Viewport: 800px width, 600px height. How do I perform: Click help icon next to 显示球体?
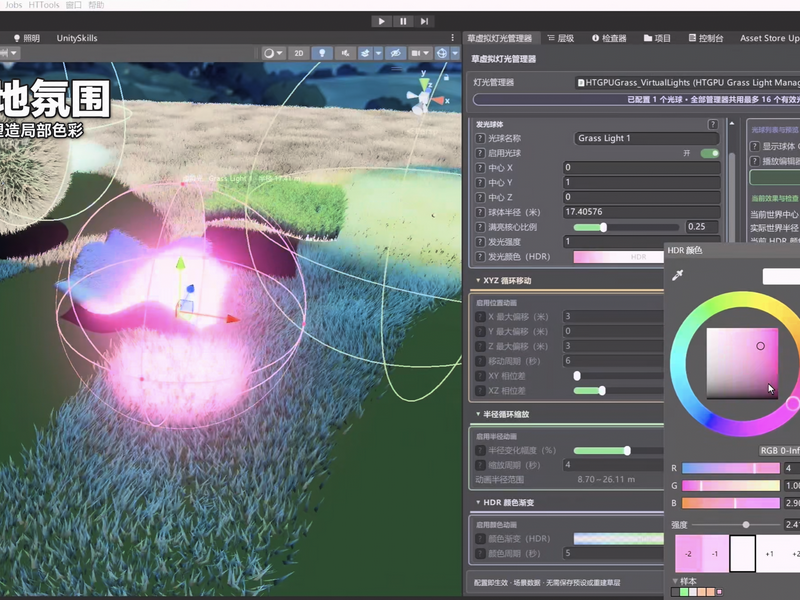pyautogui.click(x=755, y=146)
